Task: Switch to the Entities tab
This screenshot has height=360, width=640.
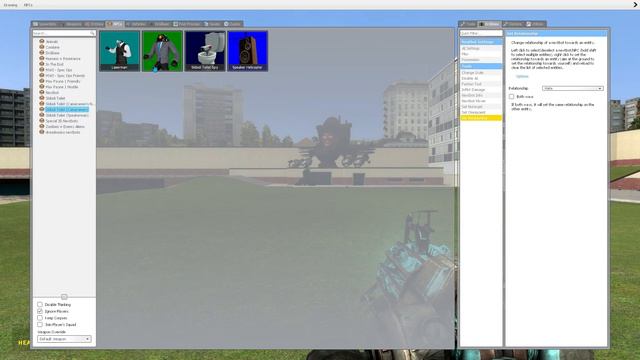Action: (x=94, y=24)
